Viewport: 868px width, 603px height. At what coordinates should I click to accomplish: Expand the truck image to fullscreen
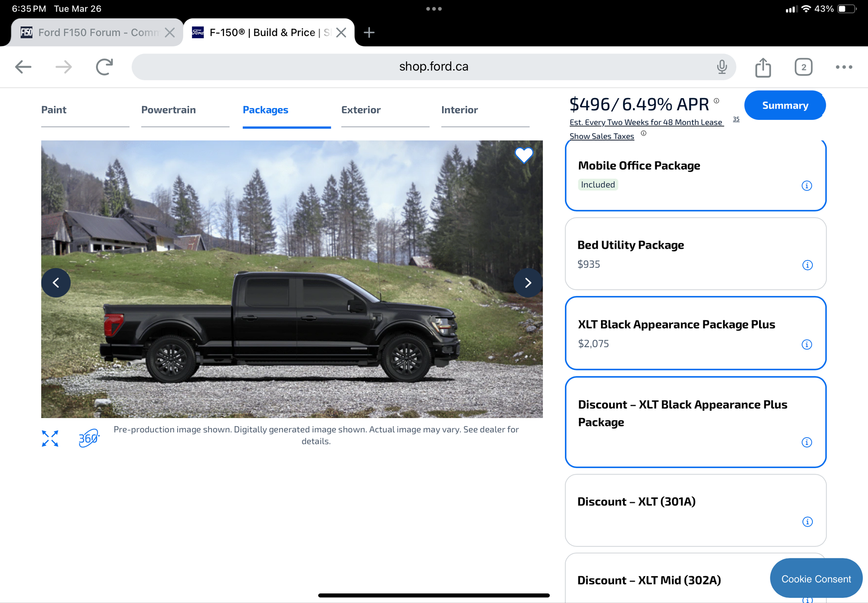50,438
